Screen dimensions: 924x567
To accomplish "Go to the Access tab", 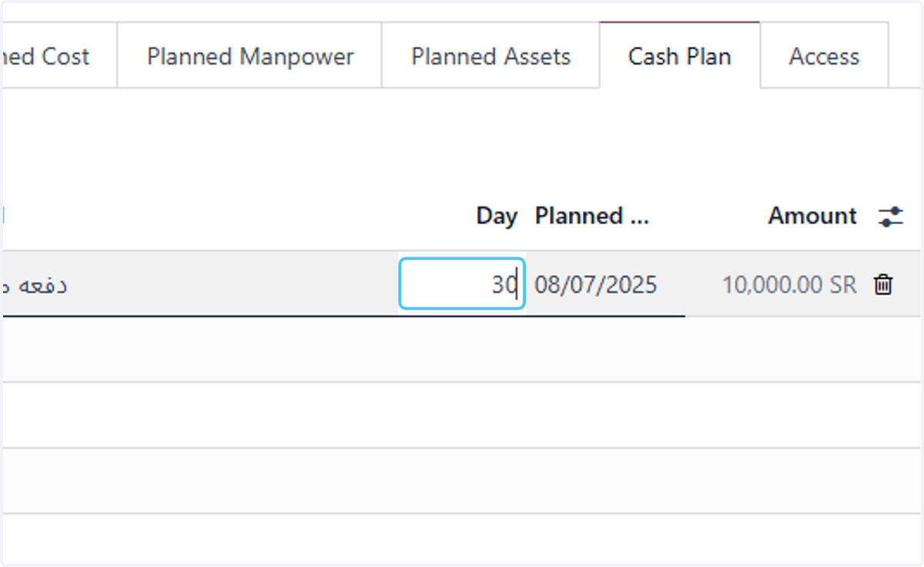I will tap(824, 56).
